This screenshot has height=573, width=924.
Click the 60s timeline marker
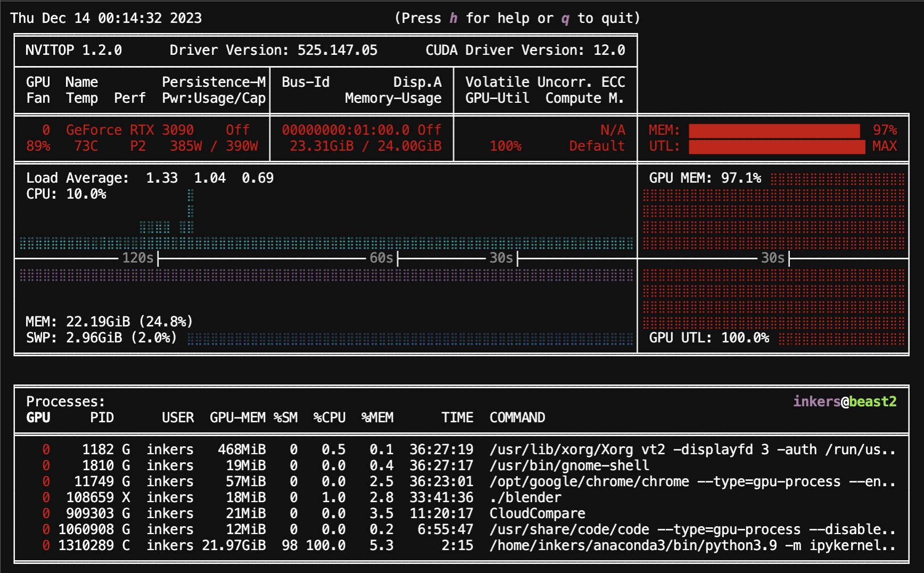381,258
